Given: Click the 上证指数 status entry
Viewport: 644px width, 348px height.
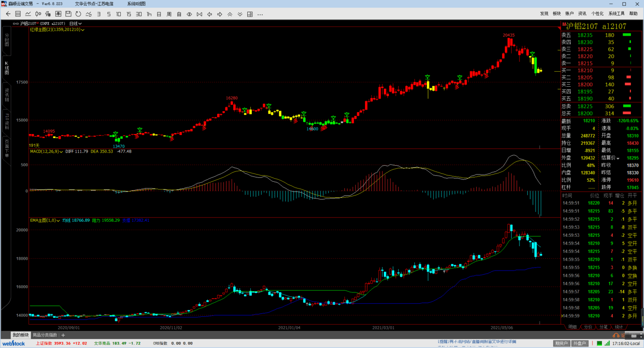Looking at the screenshot, I should (61, 343).
